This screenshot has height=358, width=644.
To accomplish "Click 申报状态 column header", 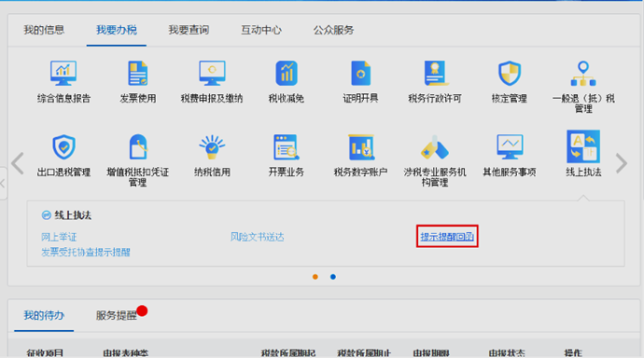I will point(507,352).
